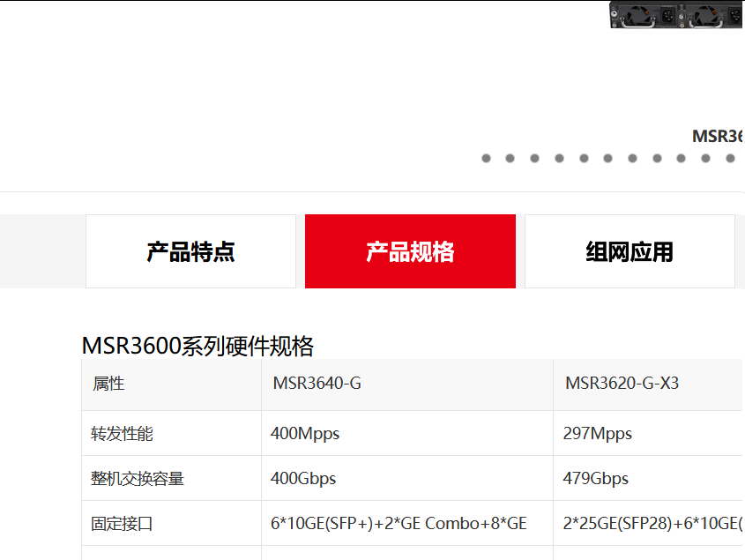The width and height of the screenshot is (745, 560).
Task: Click the MSR3640-G column header
Action: (x=407, y=385)
